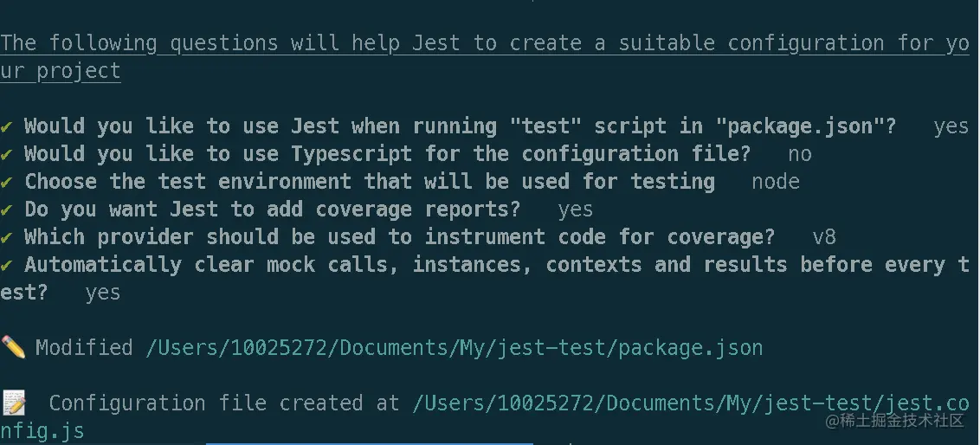Click the checkmark beside coverage reports question
This screenshot has height=445, width=980.
pyautogui.click(x=6, y=210)
